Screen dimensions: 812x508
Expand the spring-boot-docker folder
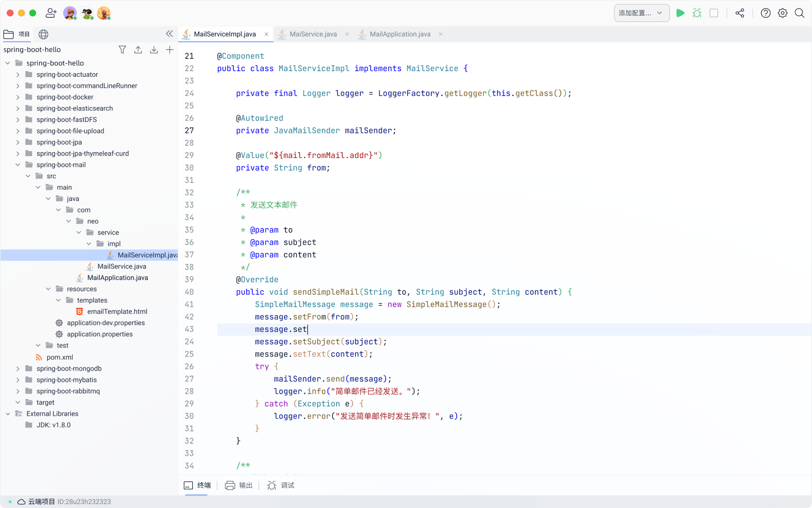[x=18, y=97]
